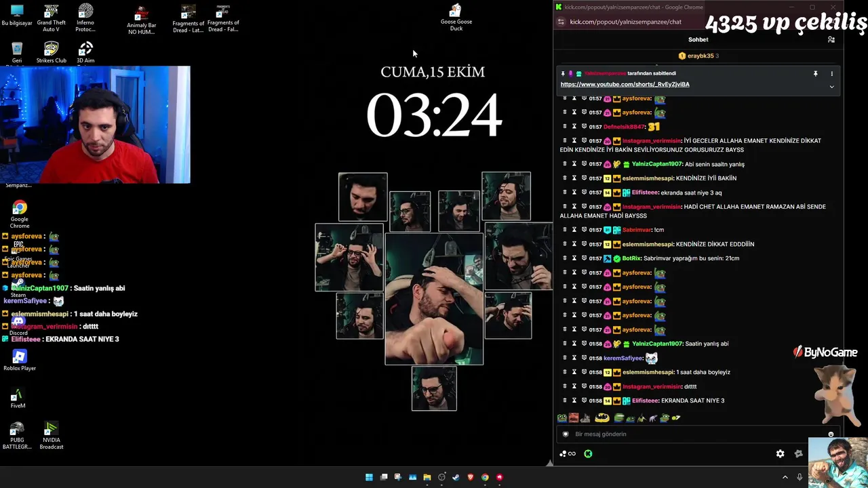Open chat settings gear
Screen dimensions: 868x488
[x=780, y=454]
